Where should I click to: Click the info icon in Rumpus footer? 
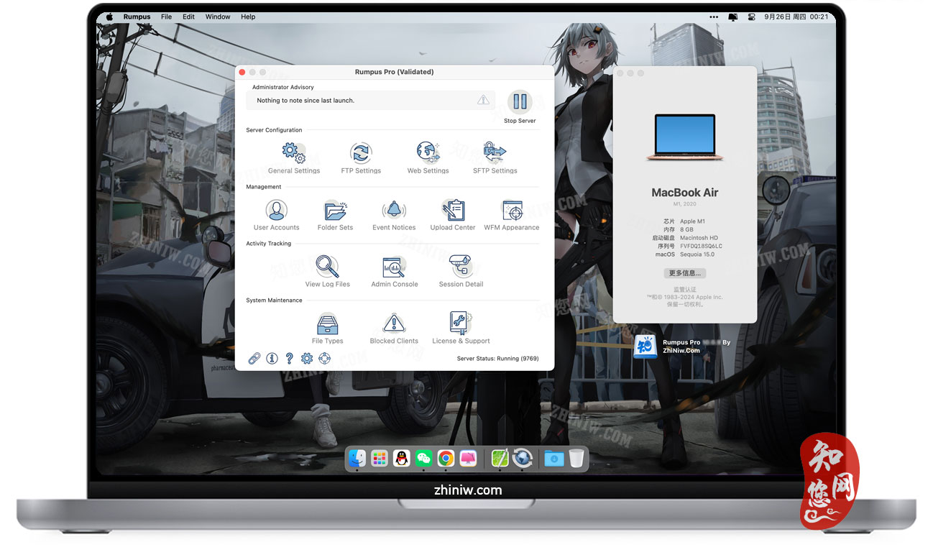(272, 358)
